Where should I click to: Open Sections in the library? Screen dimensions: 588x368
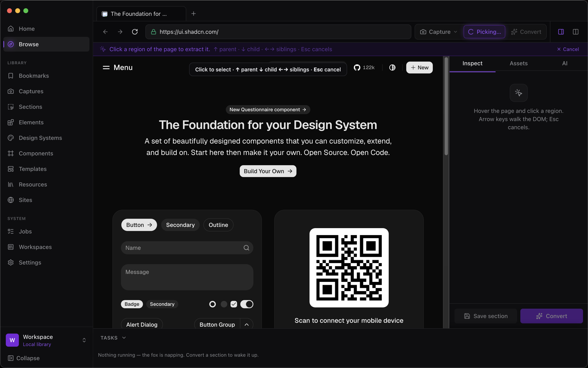point(46,107)
